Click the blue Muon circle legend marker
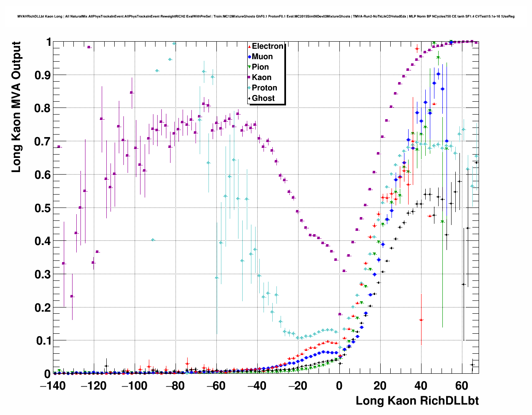532x415 pixels. [x=249, y=57]
